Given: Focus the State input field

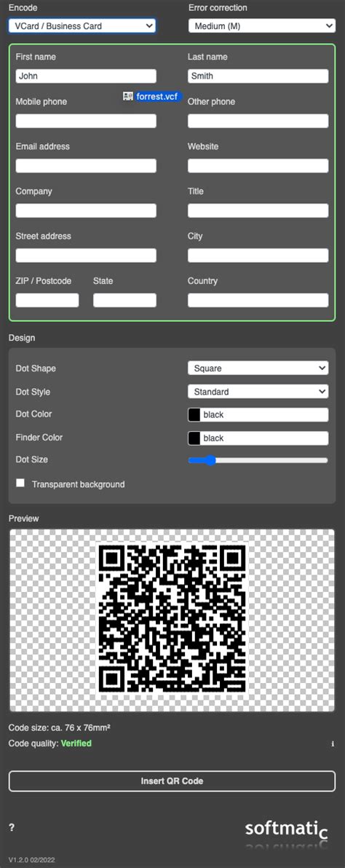Looking at the screenshot, I should (124, 300).
